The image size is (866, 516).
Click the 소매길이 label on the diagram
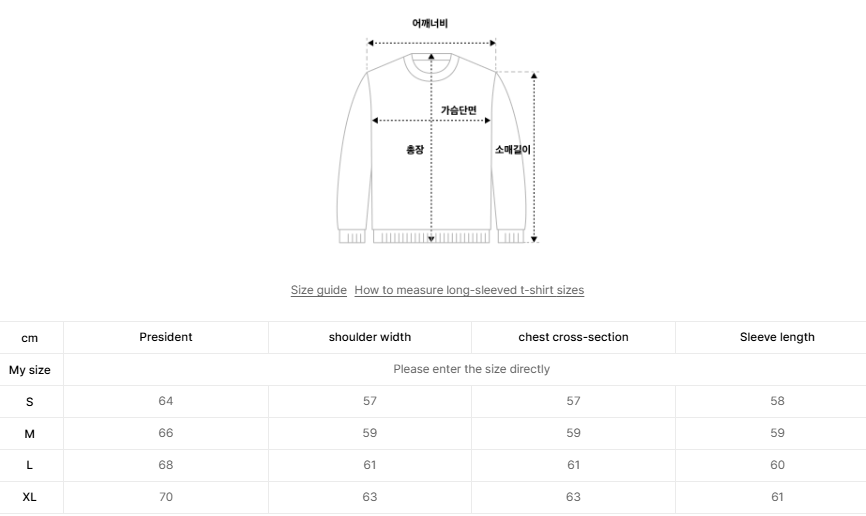coord(512,150)
